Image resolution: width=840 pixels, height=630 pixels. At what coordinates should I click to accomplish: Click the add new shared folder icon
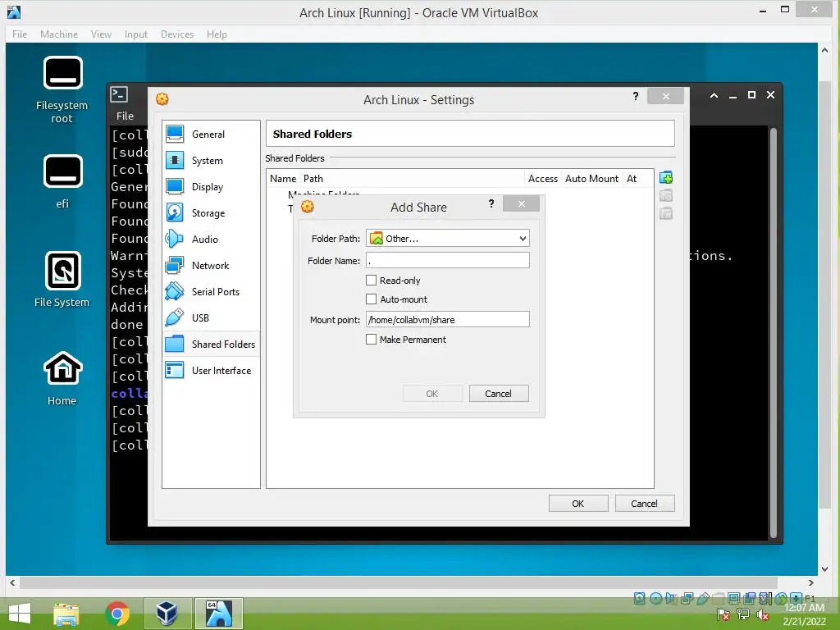pyautogui.click(x=666, y=178)
